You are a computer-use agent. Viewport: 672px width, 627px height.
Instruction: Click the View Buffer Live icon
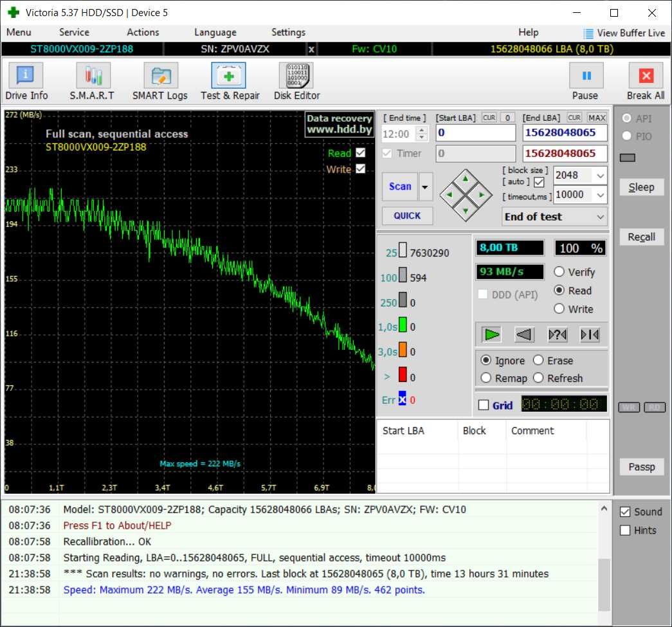point(588,33)
